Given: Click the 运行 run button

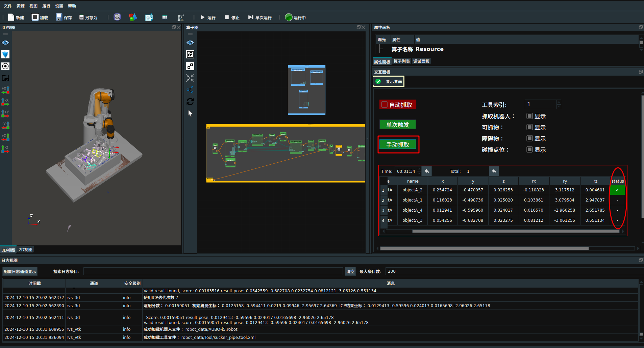Looking at the screenshot, I should tap(208, 18).
